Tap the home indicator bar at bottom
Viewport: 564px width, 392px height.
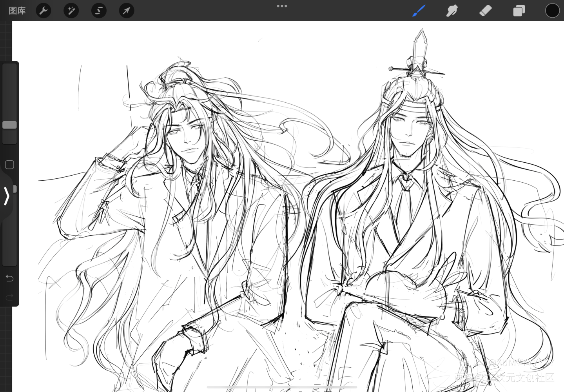point(282,387)
